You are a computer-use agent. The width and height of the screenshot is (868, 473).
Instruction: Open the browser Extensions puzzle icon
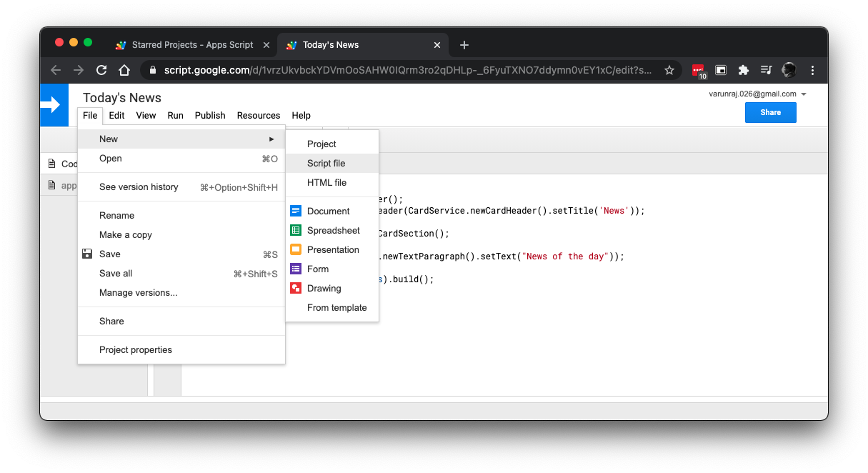click(x=743, y=70)
